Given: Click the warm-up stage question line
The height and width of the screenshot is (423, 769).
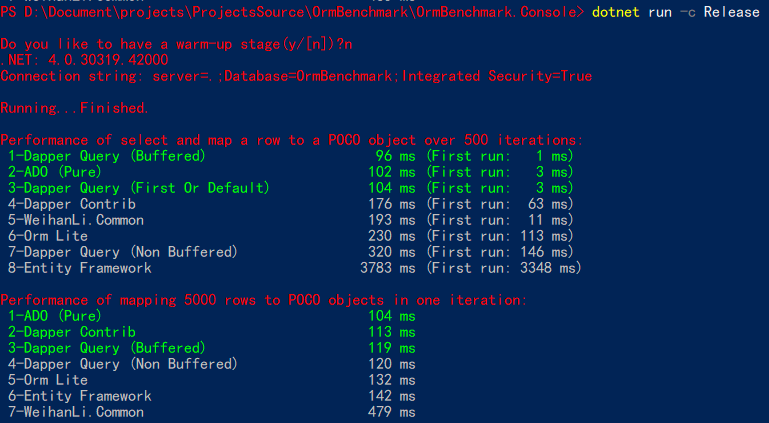Looking at the screenshot, I should (x=176, y=44).
